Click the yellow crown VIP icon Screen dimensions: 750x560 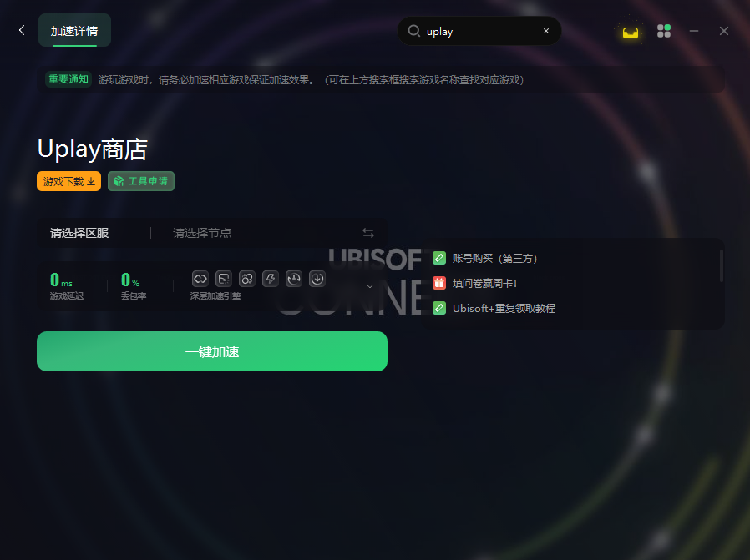pyautogui.click(x=631, y=32)
